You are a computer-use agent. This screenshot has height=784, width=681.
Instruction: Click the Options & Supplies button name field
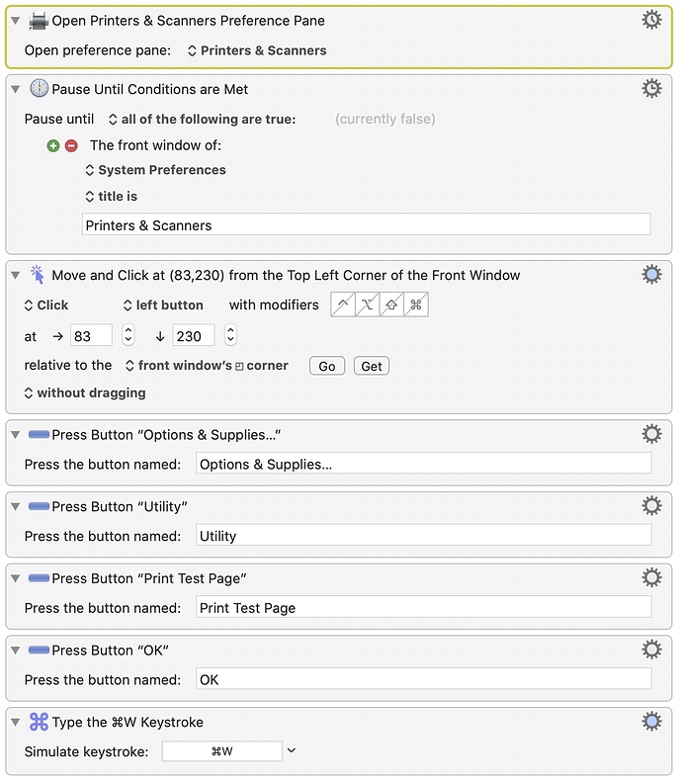(423, 464)
